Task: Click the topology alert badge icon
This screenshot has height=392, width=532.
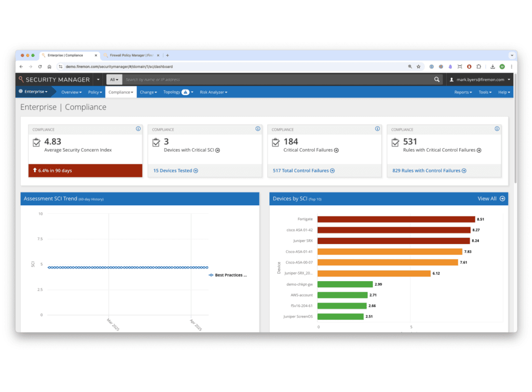Action: [185, 92]
